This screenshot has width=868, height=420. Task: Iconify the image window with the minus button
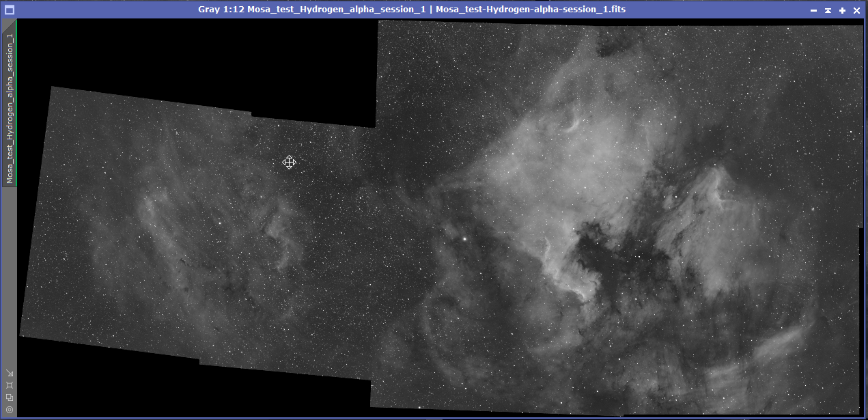(813, 10)
